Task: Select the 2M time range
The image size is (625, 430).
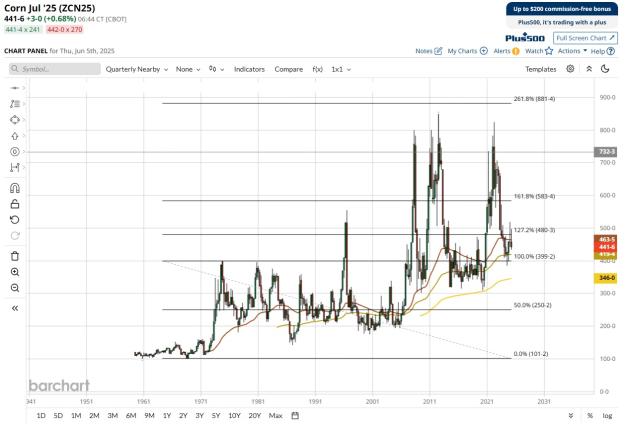Action: pyautogui.click(x=94, y=416)
